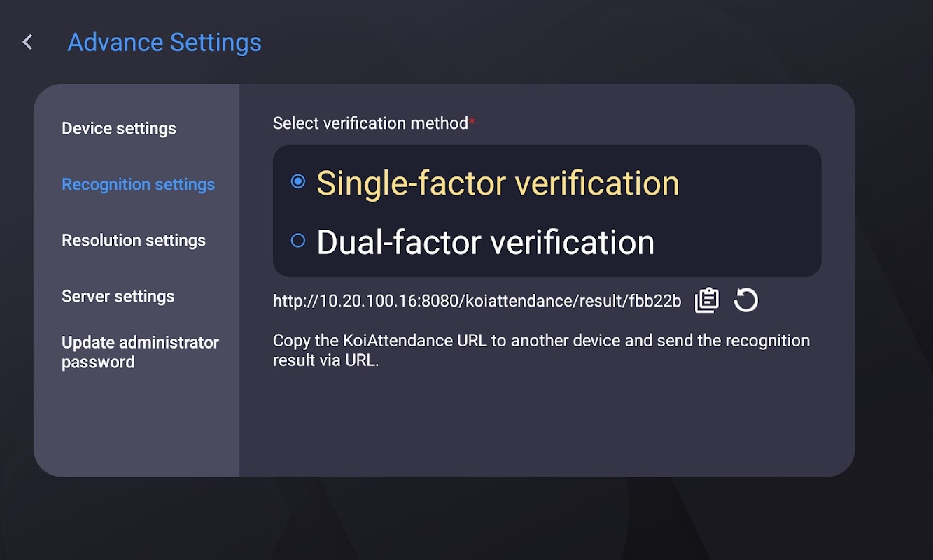Regenerate the URL using the refresh icon
This screenshot has height=560, width=933.
tap(745, 300)
